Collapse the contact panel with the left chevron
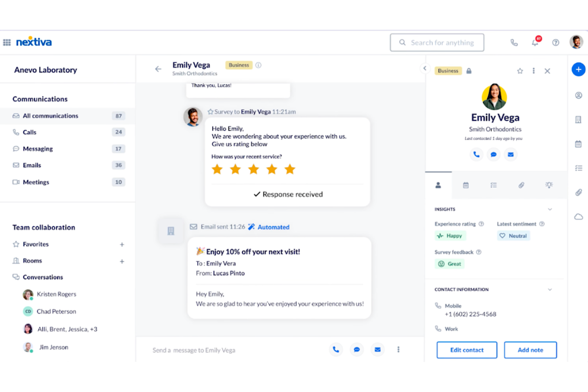588x392 pixels. pyautogui.click(x=425, y=68)
